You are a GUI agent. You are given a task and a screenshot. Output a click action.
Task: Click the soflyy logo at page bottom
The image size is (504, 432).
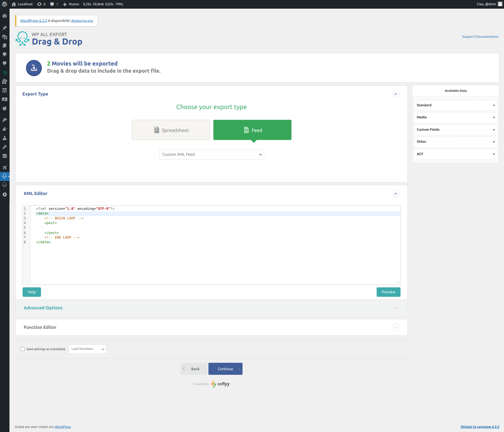pos(220,384)
